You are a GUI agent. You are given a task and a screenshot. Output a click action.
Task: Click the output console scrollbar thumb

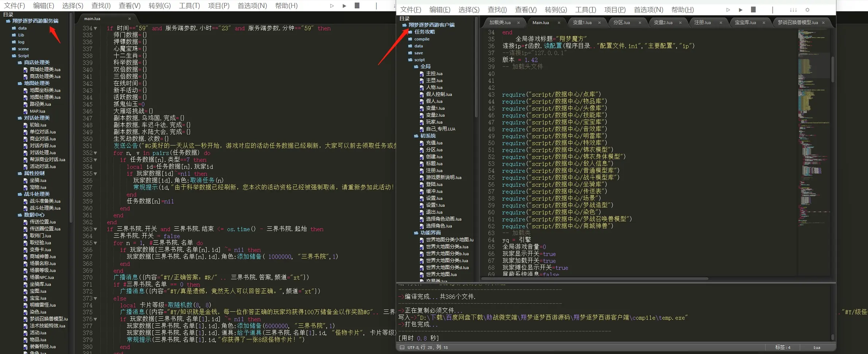point(833,337)
